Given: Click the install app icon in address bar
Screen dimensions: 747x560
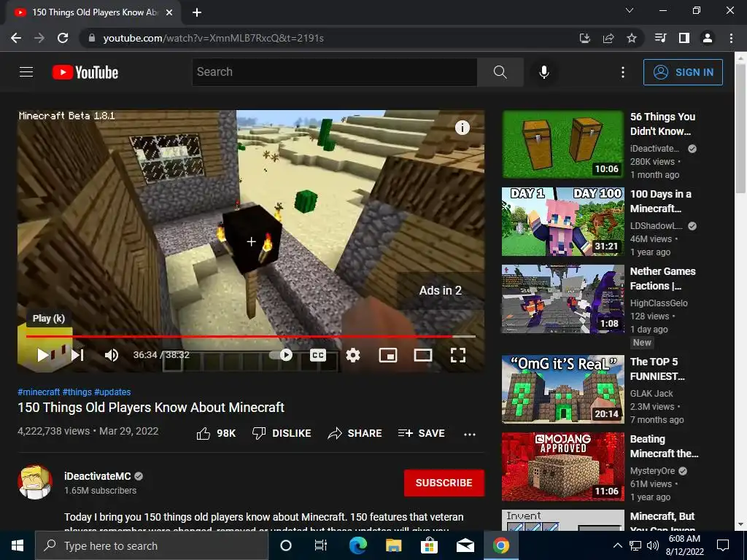Looking at the screenshot, I should [585, 38].
